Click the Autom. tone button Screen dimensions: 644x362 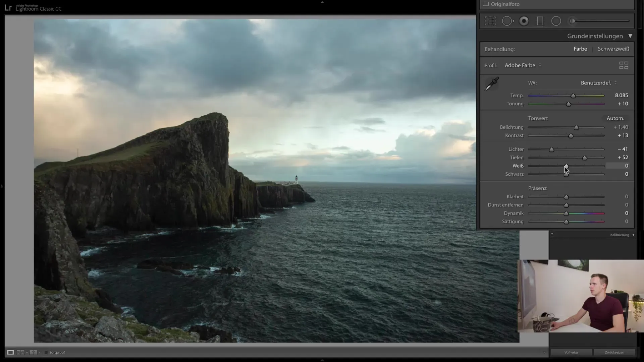point(615,118)
